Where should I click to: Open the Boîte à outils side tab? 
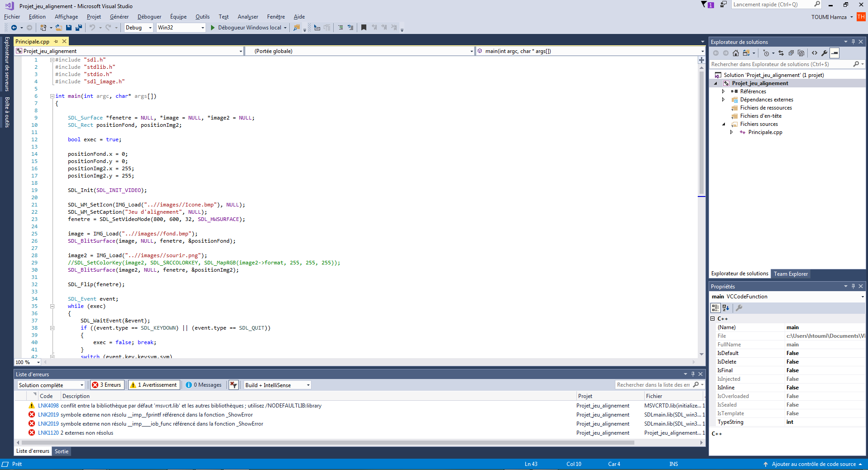pos(7,112)
